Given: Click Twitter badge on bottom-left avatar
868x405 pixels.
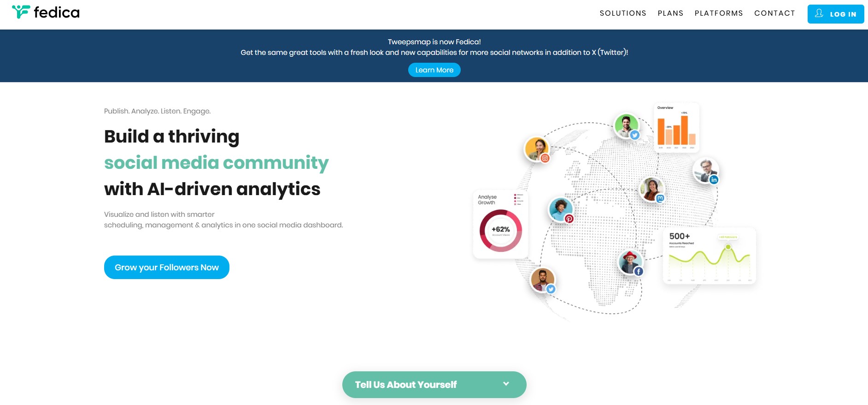Looking at the screenshot, I should coord(551,289).
